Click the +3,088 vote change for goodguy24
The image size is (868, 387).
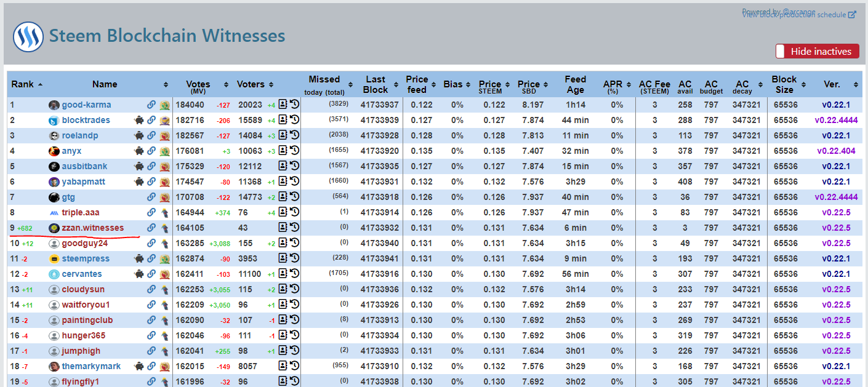point(219,244)
